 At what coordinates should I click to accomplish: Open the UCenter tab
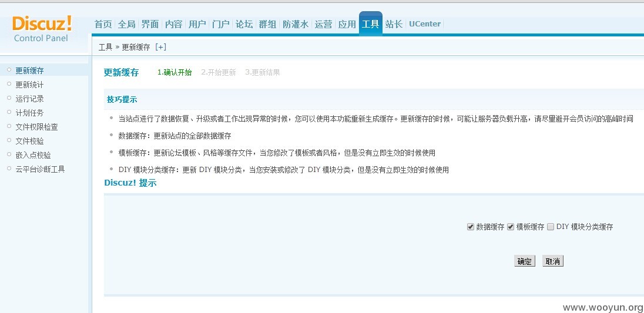(425, 24)
